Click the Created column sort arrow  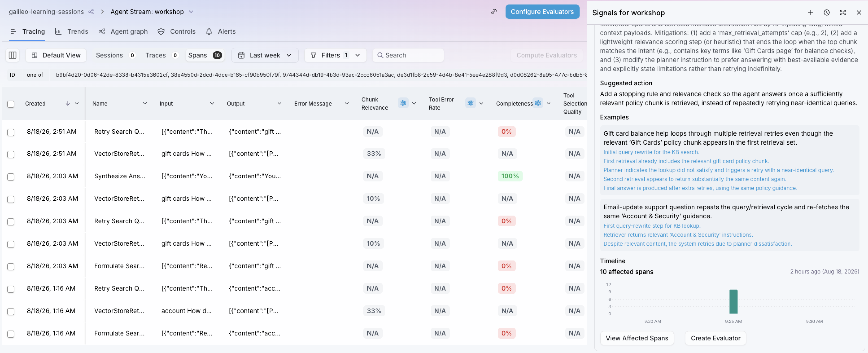click(x=67, y=103)
